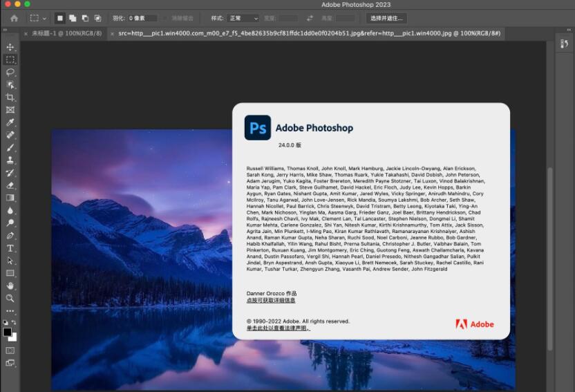The height and width of the screenshot is (392, 575).
Task: Click the background color swatch (white)
Action: (15, 339)
